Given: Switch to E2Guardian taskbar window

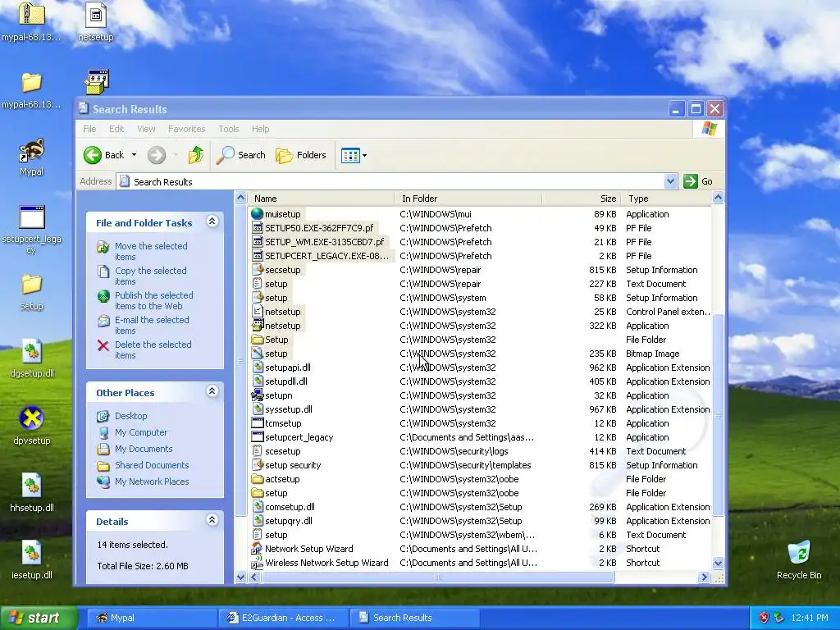Looking at the screenshot, I should point(283,618).
